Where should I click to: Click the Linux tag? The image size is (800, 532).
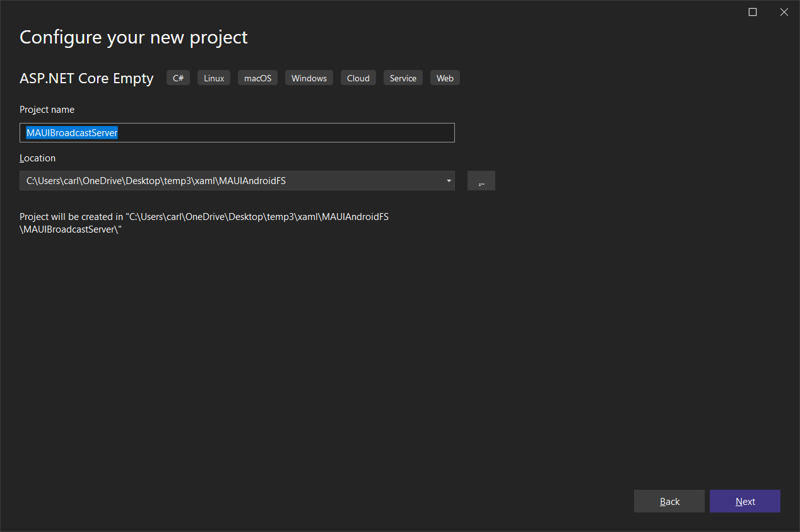[x=214, y=78]
